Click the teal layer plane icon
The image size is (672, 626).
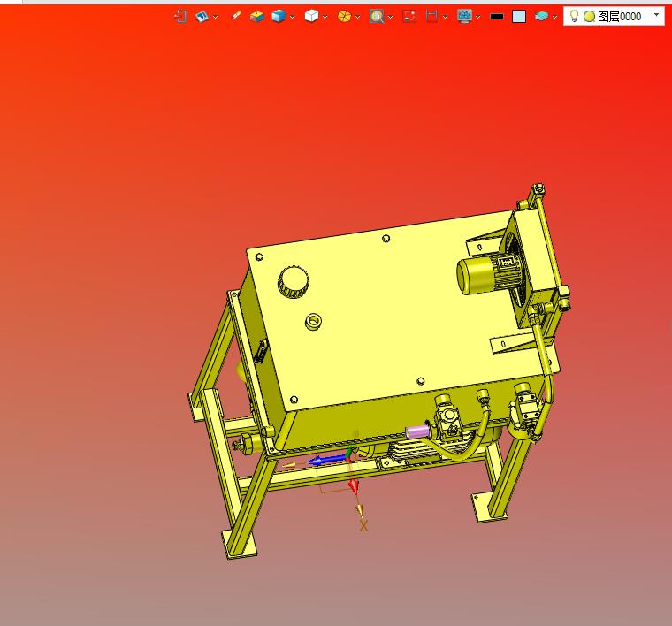541,16
